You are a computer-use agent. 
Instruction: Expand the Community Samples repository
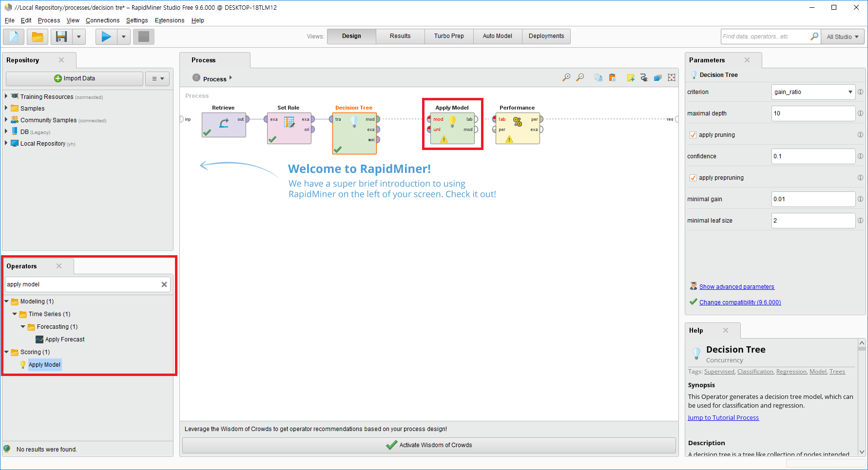click(6, 120)
